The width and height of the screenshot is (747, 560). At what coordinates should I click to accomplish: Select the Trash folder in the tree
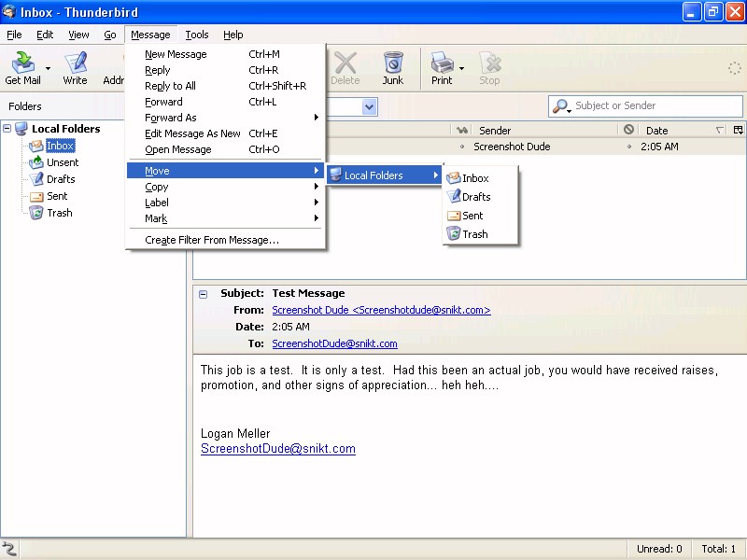pos(59,213)
